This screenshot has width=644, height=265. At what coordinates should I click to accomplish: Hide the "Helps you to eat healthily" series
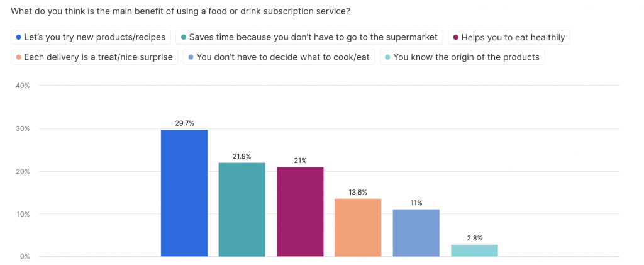pyautogui.click(x=511, y=37)
